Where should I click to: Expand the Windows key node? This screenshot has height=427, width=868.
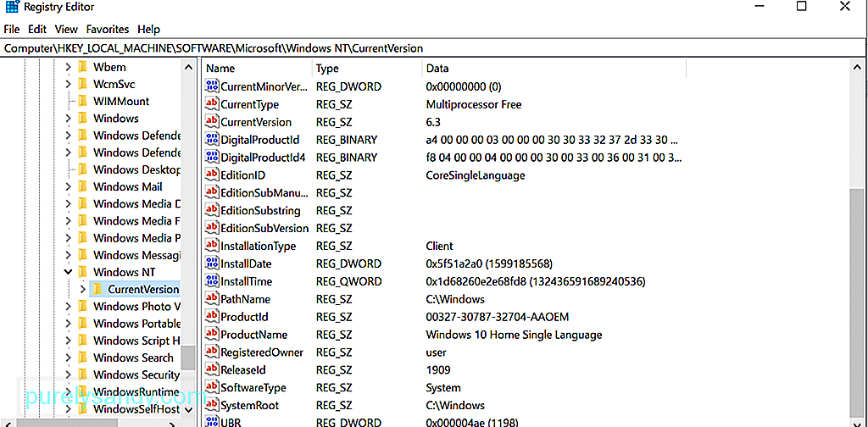(x=68, y=119)
